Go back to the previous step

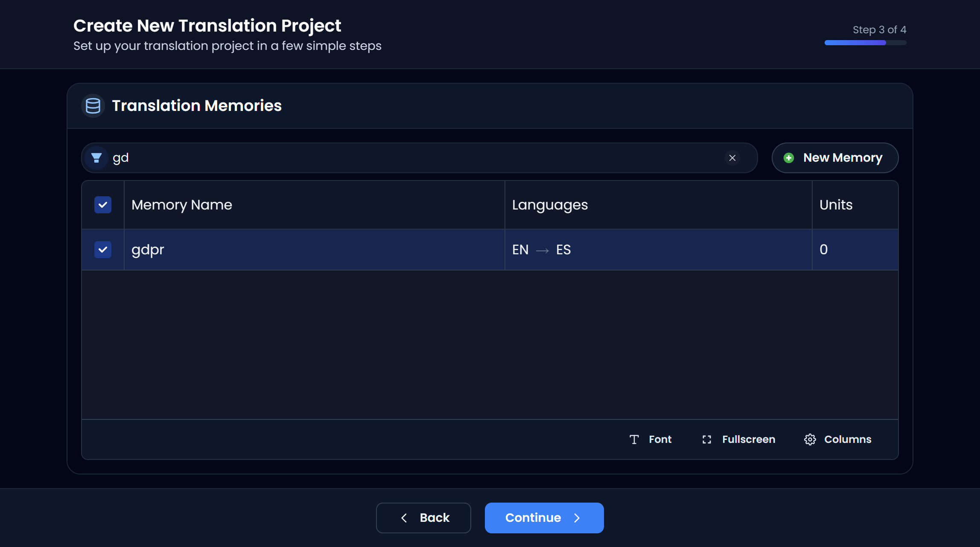tap(423, 518)
